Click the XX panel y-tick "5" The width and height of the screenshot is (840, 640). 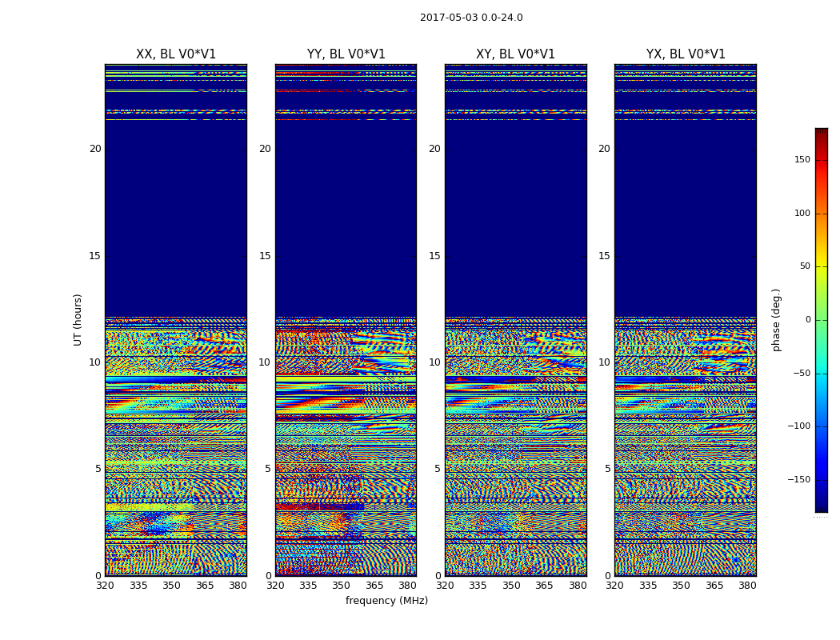tap(98, 469)
